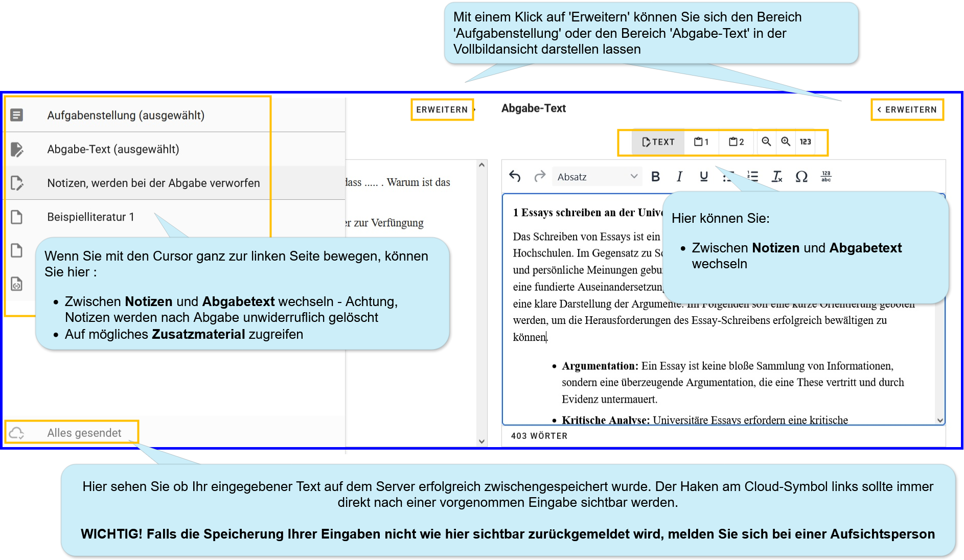Image resolution: width=964 pixels, height=560 pixels.
Task: Insert a numbered list
Action: [x=752, y=177]
